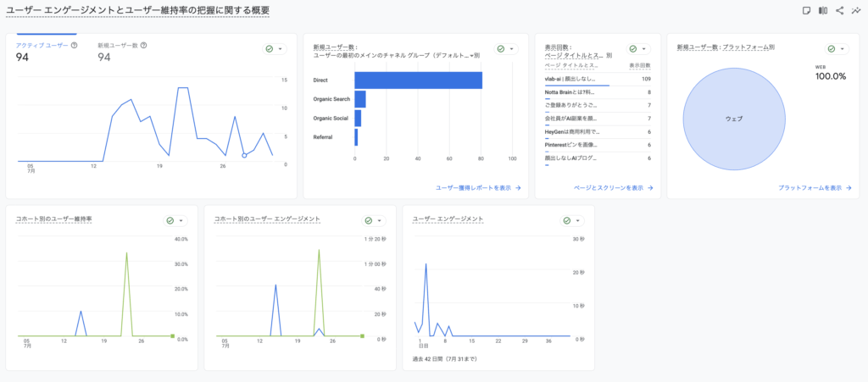Click the 109 view count value
Viewport: 868px width, 382px height.
click(x=646, y=79)
